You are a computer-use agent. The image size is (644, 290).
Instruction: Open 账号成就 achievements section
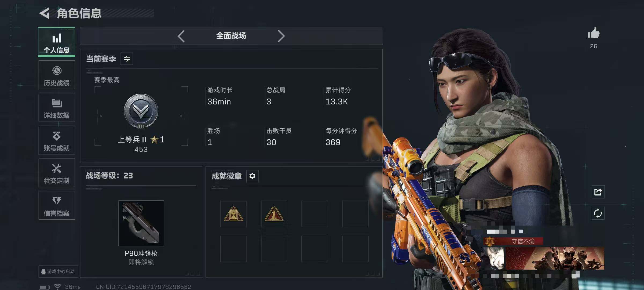pos(57,140)
